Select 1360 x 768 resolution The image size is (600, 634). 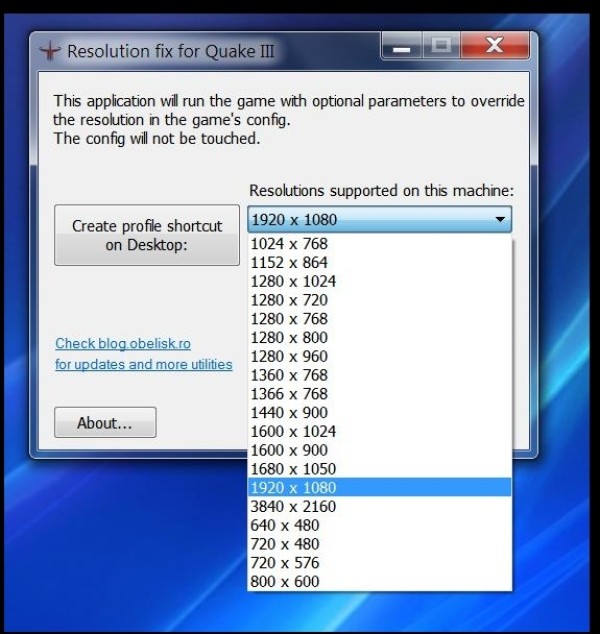click(x=379, y=375)
